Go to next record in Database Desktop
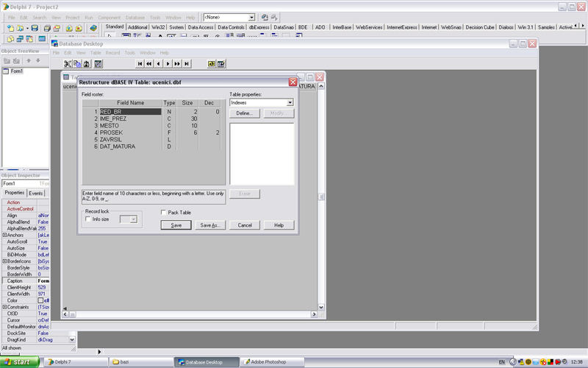 coord(168,64)
